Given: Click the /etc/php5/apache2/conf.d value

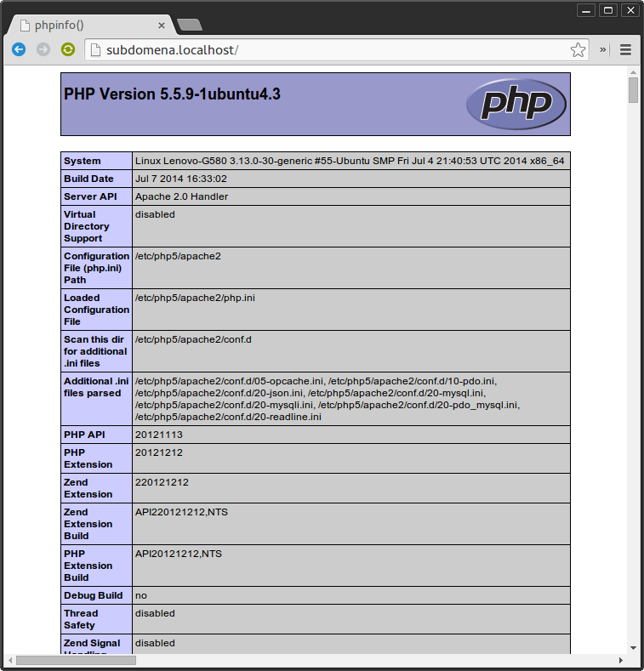Looking at the screenshot, I should (194, 340).
